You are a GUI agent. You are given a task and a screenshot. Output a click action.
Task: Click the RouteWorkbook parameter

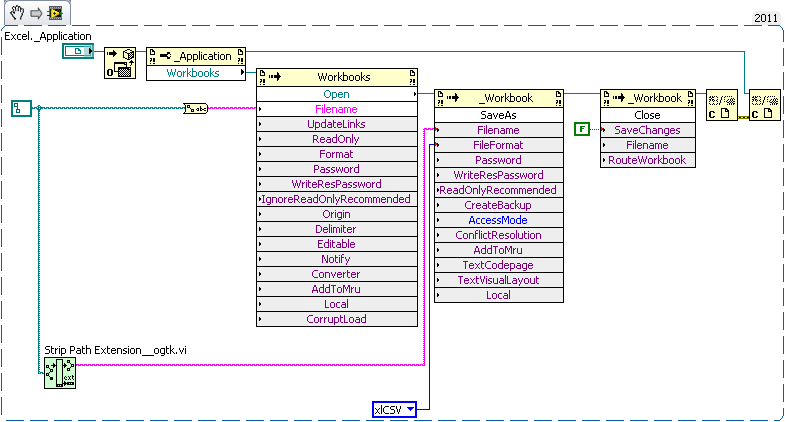[648, 160]
